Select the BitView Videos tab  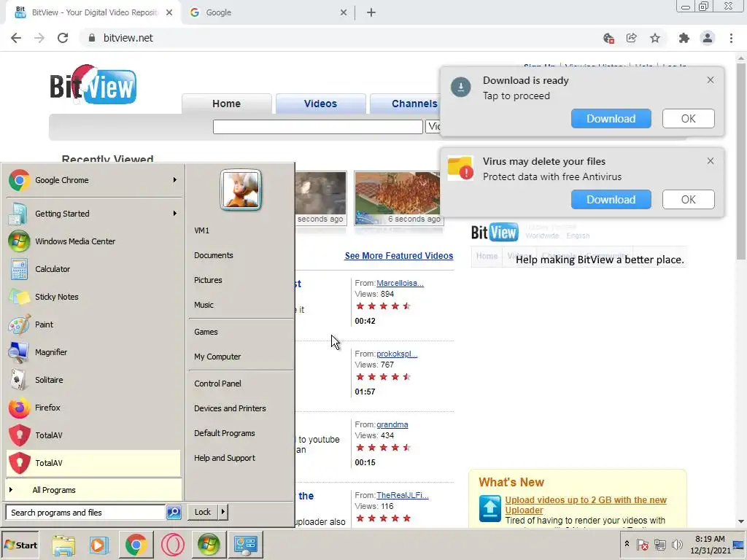click(x=321, y=104)
